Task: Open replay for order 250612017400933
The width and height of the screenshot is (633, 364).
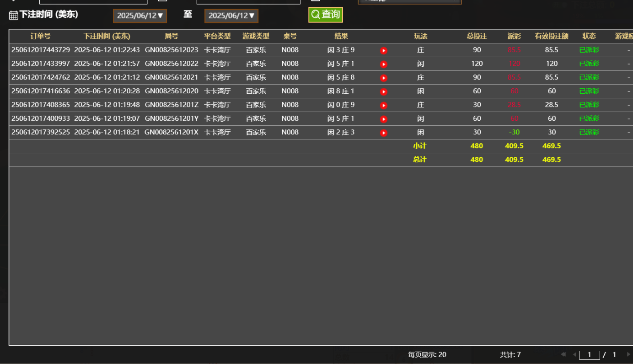Action: click(384, 119)
